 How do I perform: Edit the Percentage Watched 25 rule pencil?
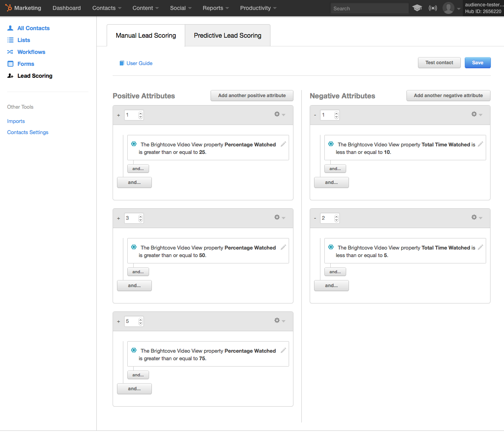pos(283,144)
